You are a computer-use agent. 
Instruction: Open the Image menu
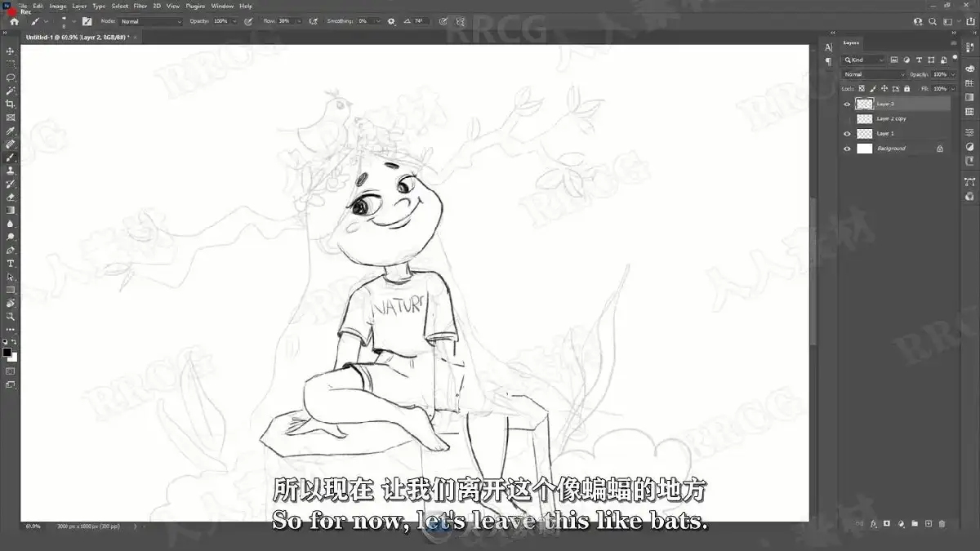pos(58,6)
